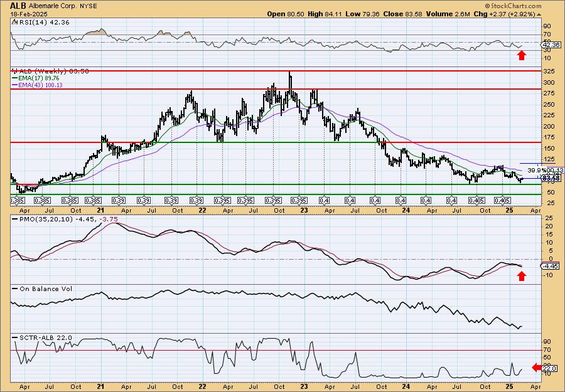Click the green EMA(17) line color marker

click(x=14, y=78)
